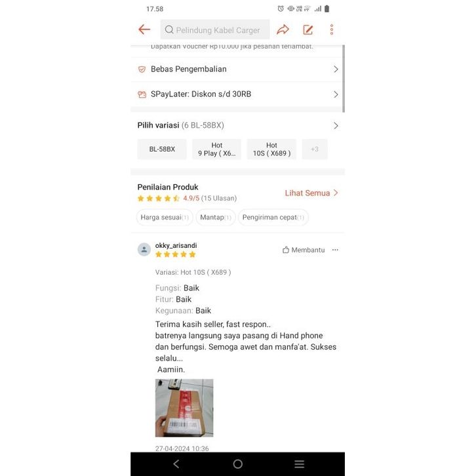Open the share arrow icon
The width and height of the screenshot is (476, 476).
coord(283,30)
